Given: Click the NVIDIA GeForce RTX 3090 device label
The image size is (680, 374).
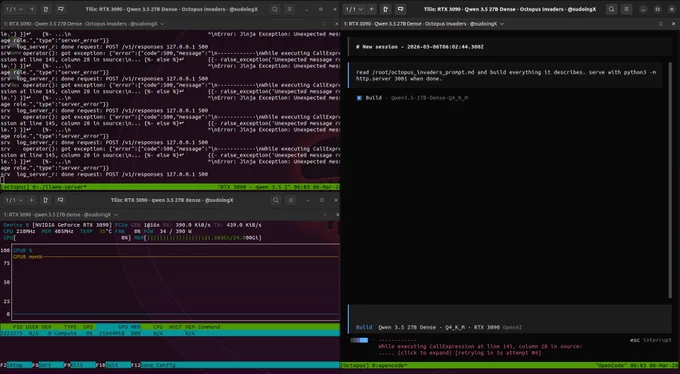Looking at the screenshot, I should [x=73, y=225].
